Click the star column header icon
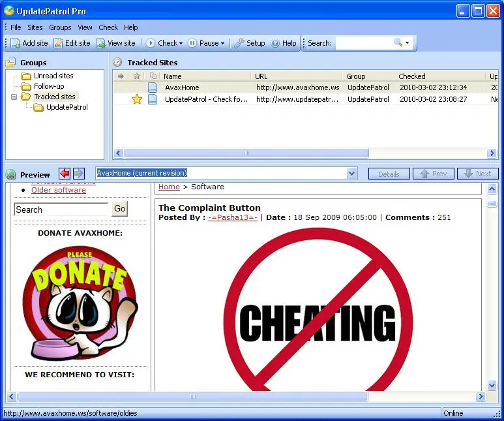The width and height of the screenshot is (504, 421). tap(137, 76)
